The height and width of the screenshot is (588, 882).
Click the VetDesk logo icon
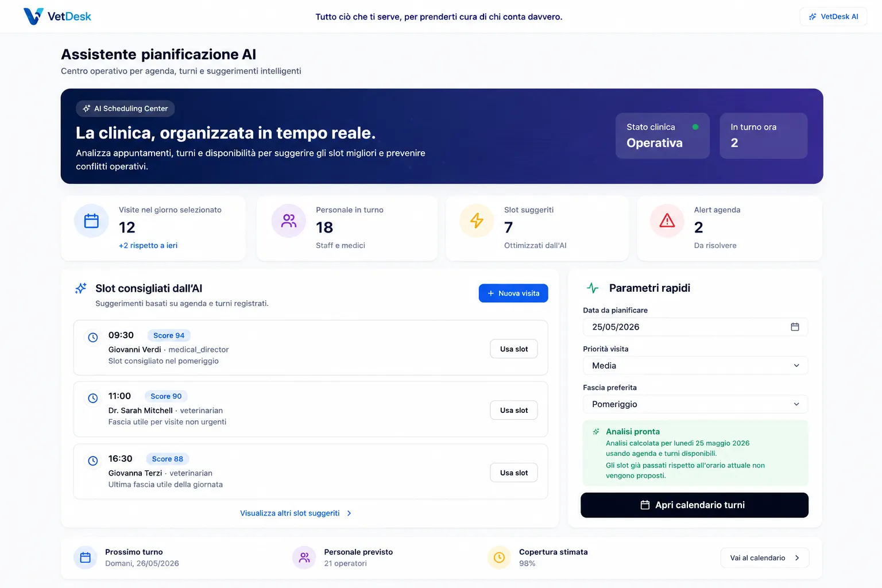pyautogui.click(x=33, y=16)
